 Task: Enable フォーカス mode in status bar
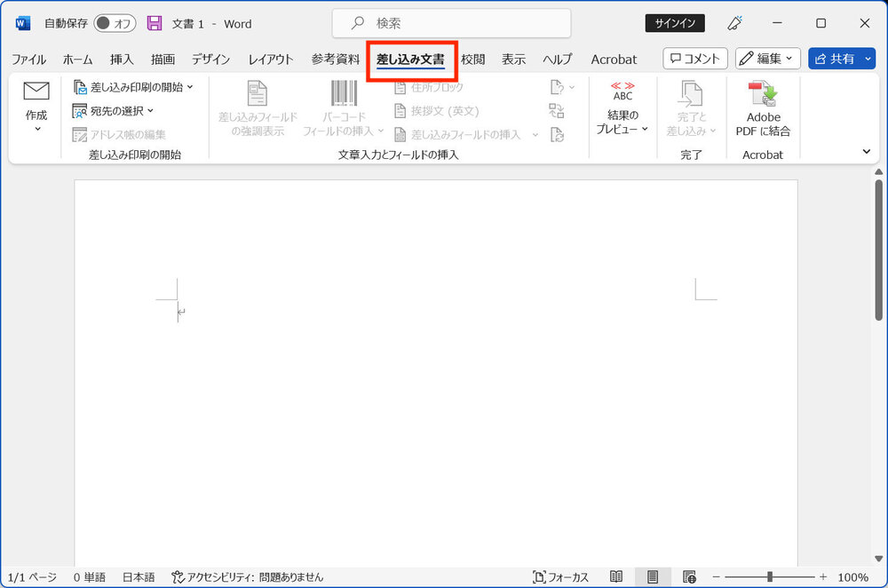pos(559,577)
